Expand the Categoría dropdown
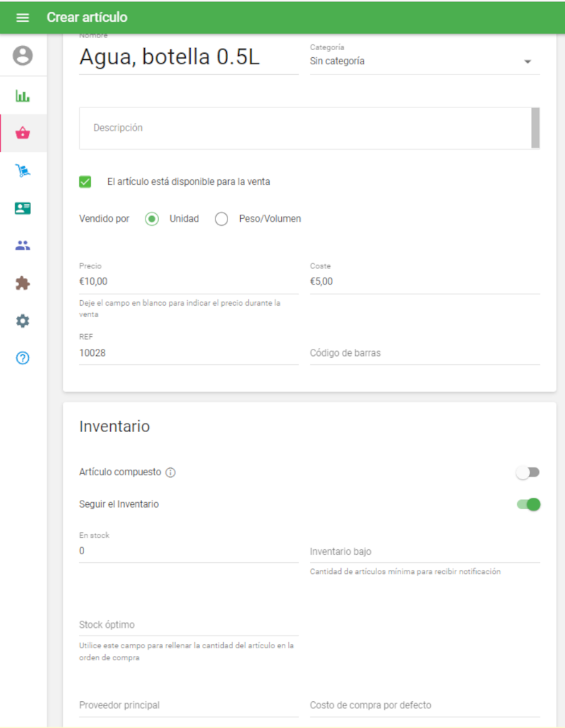Screen dimensions: 565x728 pyautogui.click(x=424, y=61)
